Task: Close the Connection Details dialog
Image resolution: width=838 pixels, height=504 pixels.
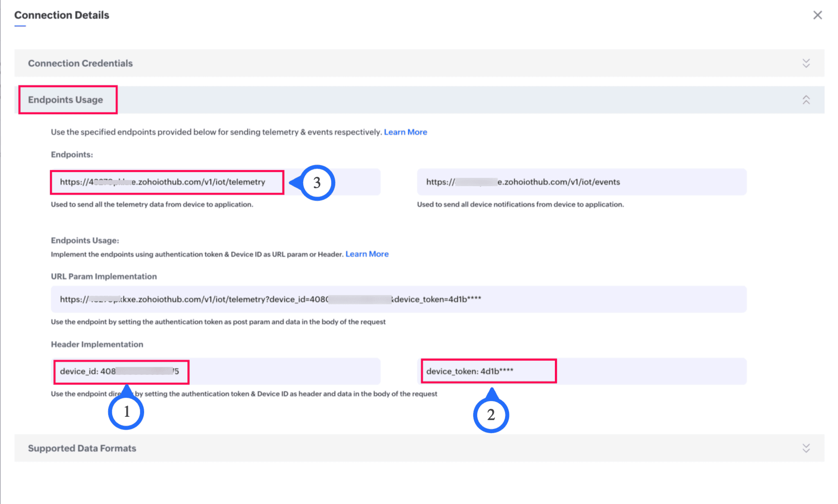Action: (x=817, y=15)
